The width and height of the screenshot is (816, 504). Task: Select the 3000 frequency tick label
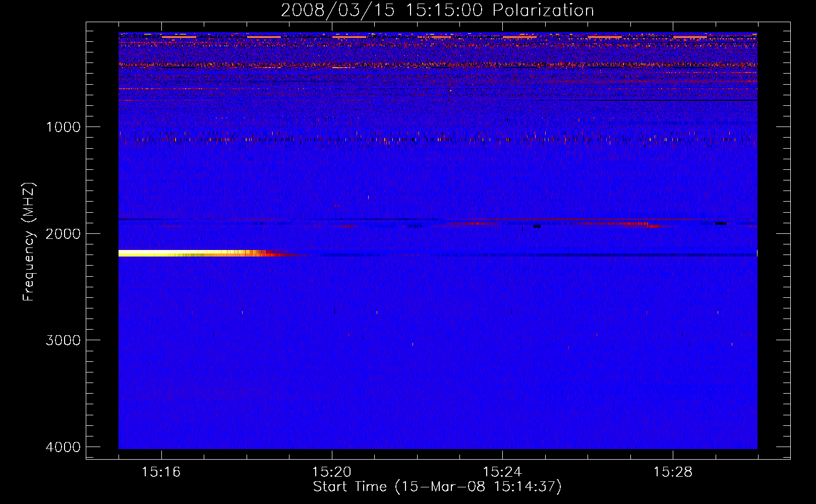coord(63,340)
